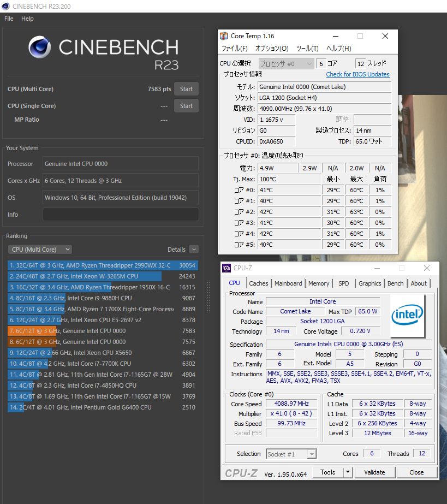Expand the Details dropdown in Ranking
Image resolution: width=447 pixels, height=504 pixels.
pyautogui.click(x=194, y=250)
